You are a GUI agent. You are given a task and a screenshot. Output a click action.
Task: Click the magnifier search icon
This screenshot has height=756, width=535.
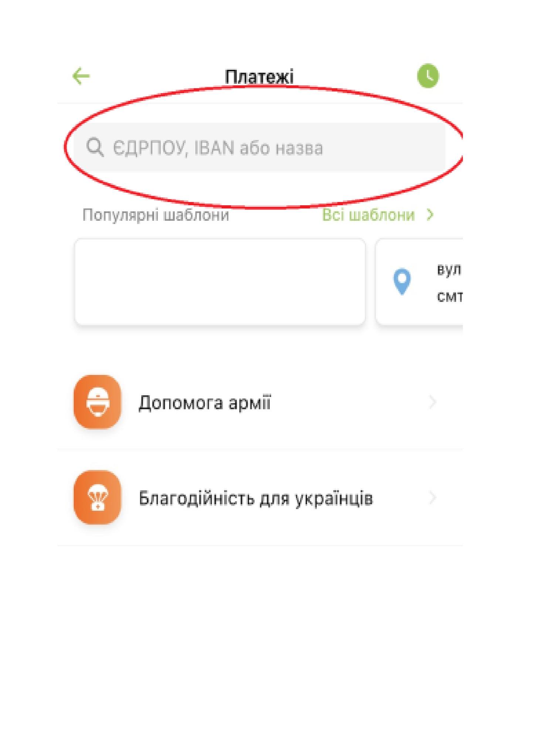(95, 147)
